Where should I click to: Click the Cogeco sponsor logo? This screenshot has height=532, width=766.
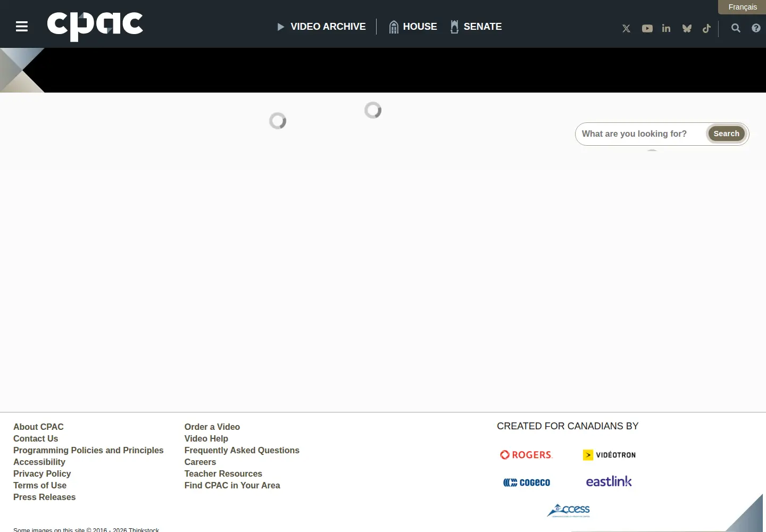click(x=527, y=483)
